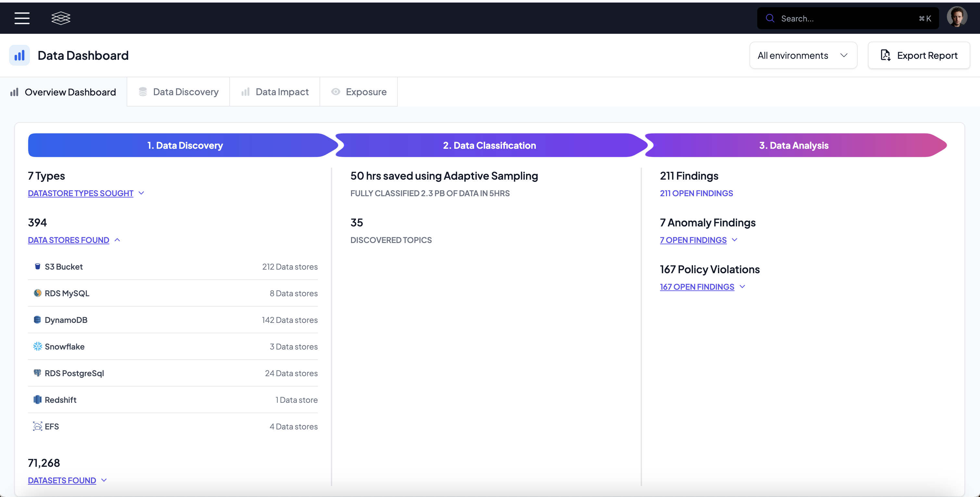Focus the Search input field
The image size is (980, 497).
pyautogui.click(x=848, y=18)
